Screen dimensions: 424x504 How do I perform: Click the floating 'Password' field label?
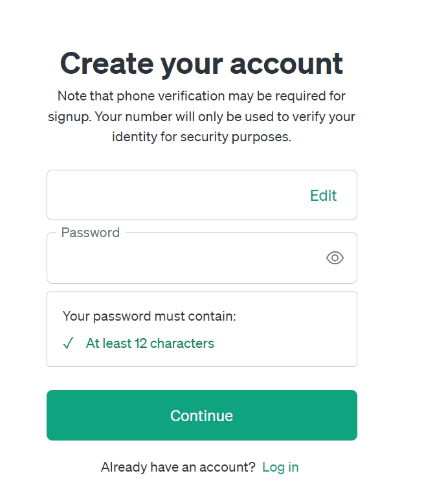coord(90,233)
